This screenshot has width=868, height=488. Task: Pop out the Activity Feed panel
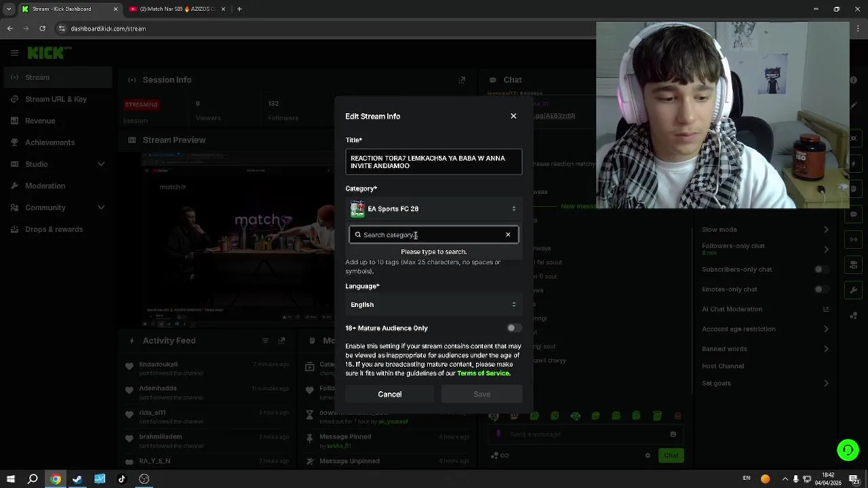pos(282,341)
